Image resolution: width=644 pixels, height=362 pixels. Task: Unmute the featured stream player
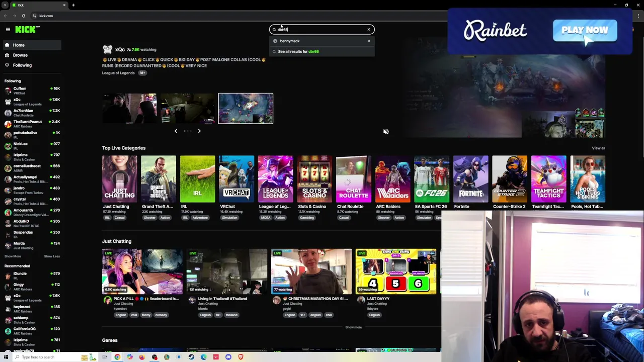(386, 132)
